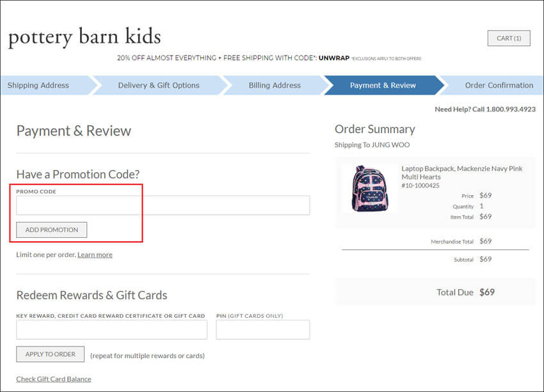This screenshot has width=544, height=392.
Task: Click the Total Due amount $69
Action: coord(487,292)
